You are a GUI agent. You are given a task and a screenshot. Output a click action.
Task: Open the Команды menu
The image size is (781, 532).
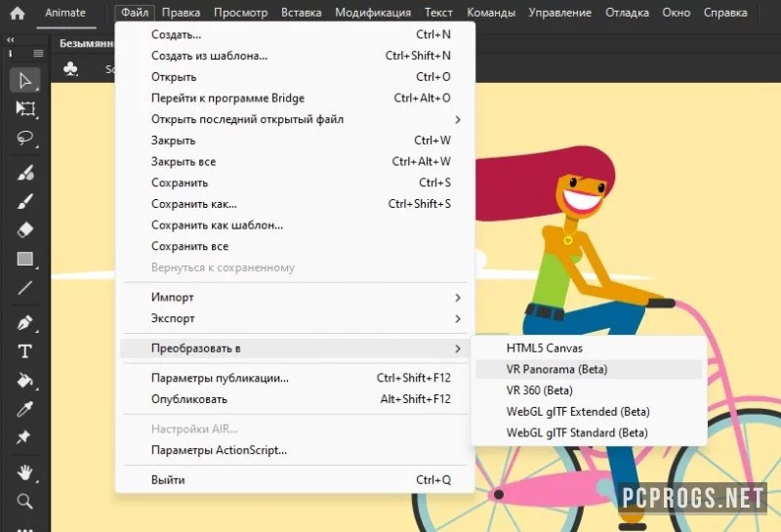[x=491, y=13]
